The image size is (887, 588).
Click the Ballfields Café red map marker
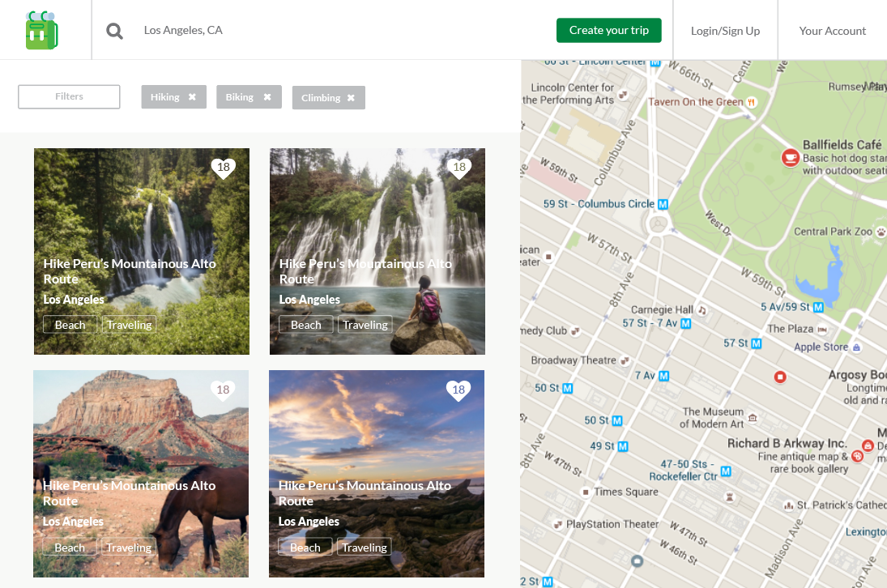(x=790, y=158)
